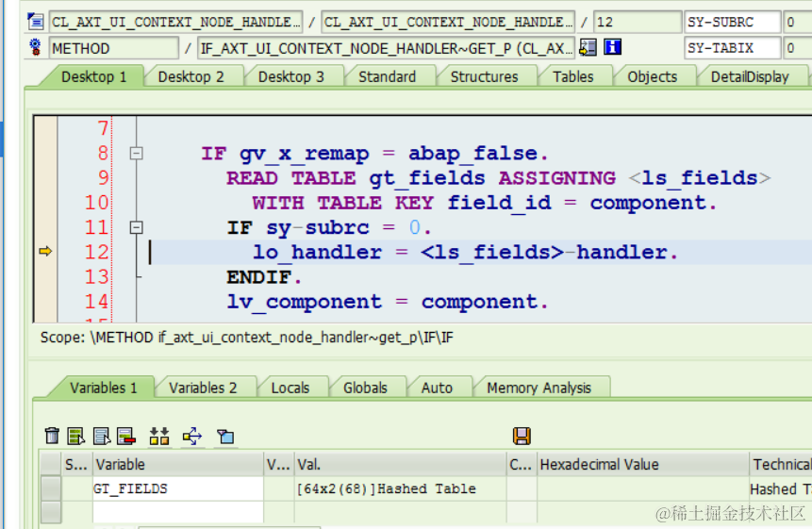Screen dimensions: 812x529
Task: Click the floppy disk save-layout icon
Action: pyautogui.click(x=522, y=436)
